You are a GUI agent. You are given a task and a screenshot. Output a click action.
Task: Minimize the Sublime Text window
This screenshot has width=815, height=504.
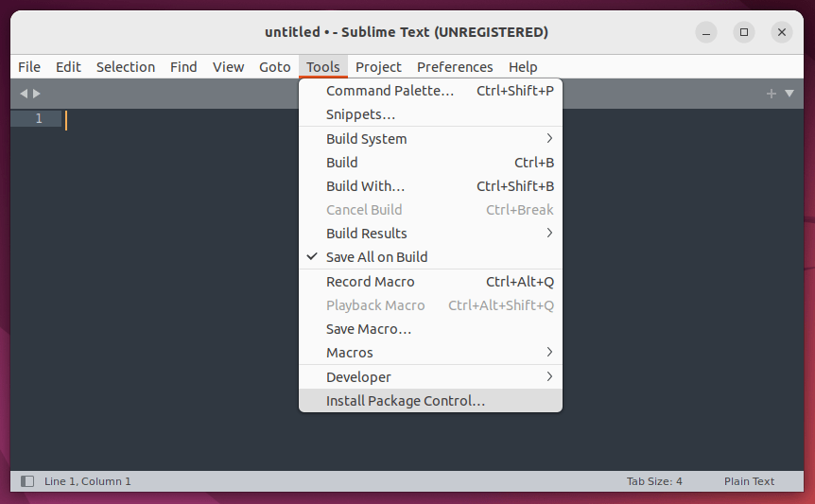[706, 32]
